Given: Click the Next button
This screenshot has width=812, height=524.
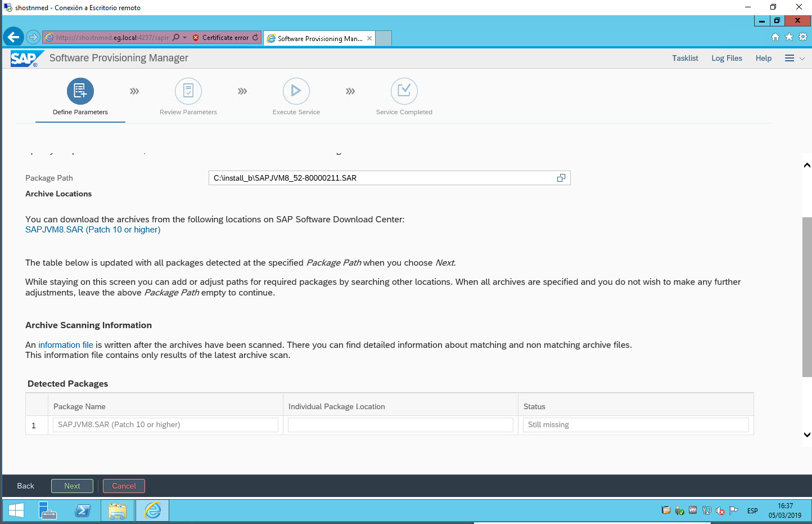Looking at the screenshot, I should click(72, 486).
